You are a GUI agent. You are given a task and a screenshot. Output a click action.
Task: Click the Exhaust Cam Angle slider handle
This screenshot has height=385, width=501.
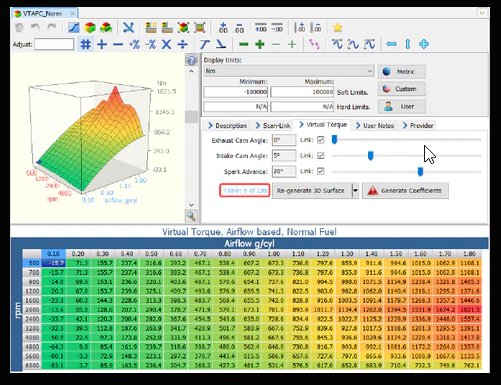(x=334, y=140)
